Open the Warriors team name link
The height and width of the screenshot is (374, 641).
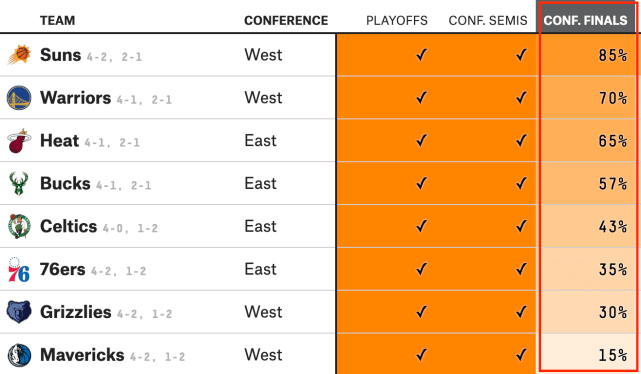(x=76, y=98)
